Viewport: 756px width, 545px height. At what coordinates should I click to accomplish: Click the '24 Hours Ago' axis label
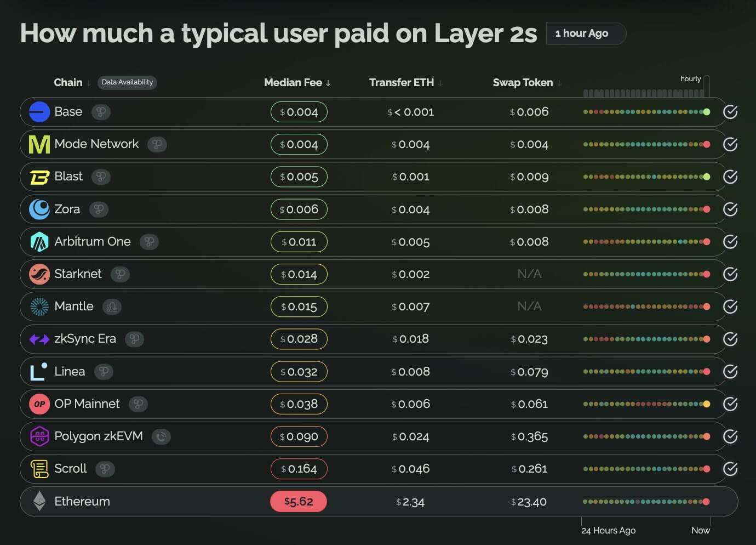click(x=609, y=530)
